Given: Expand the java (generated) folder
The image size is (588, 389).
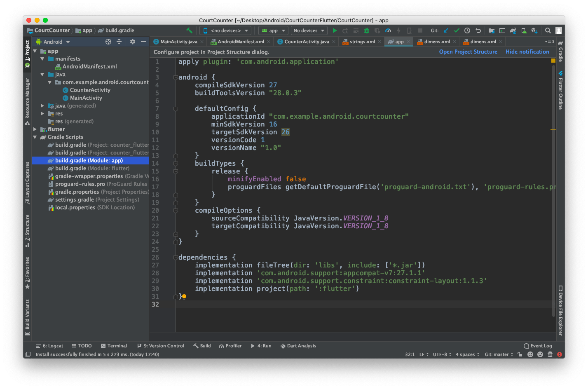Looking at the screenshot, I should tap(42, 106).
